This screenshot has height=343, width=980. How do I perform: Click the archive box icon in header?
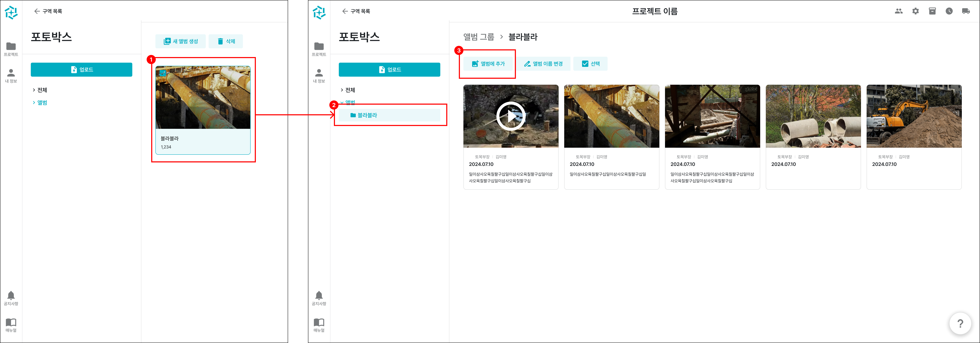[932, 11]
